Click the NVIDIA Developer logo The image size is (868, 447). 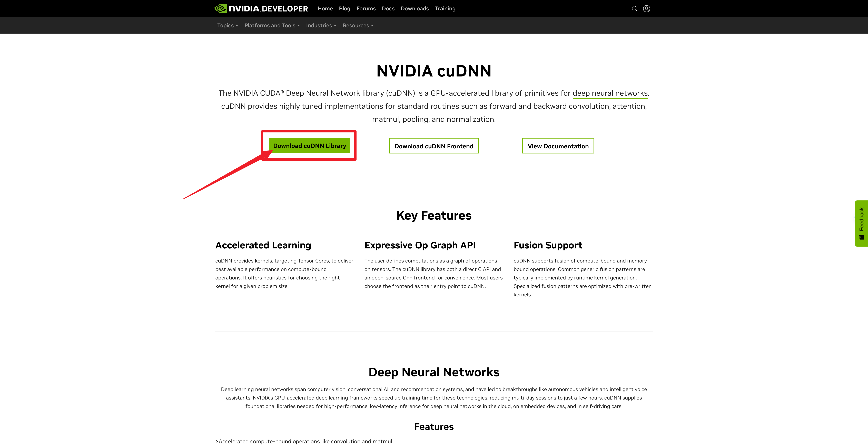261,8
